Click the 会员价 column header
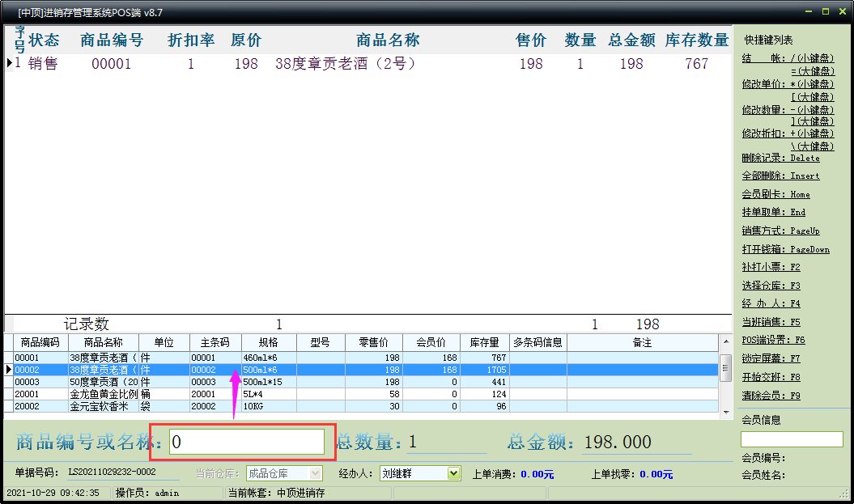Viewport: 854px width, 504px height. [431, 342]
